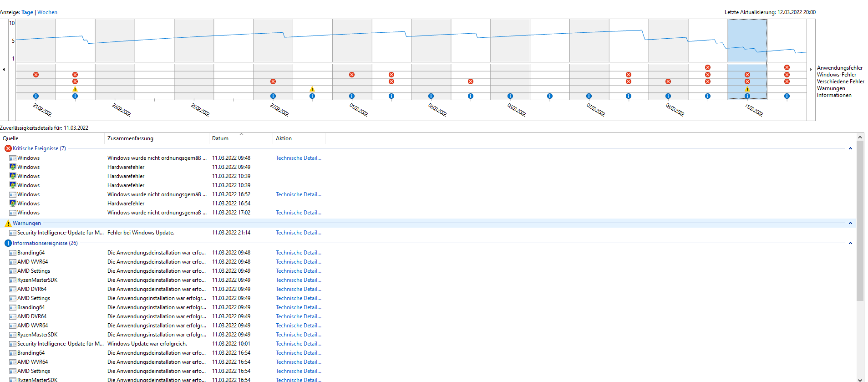Select Anwendungsfehler icon on 10.03.2022
Viewport: 868px width, 382px height.
[x=708, y=67]
